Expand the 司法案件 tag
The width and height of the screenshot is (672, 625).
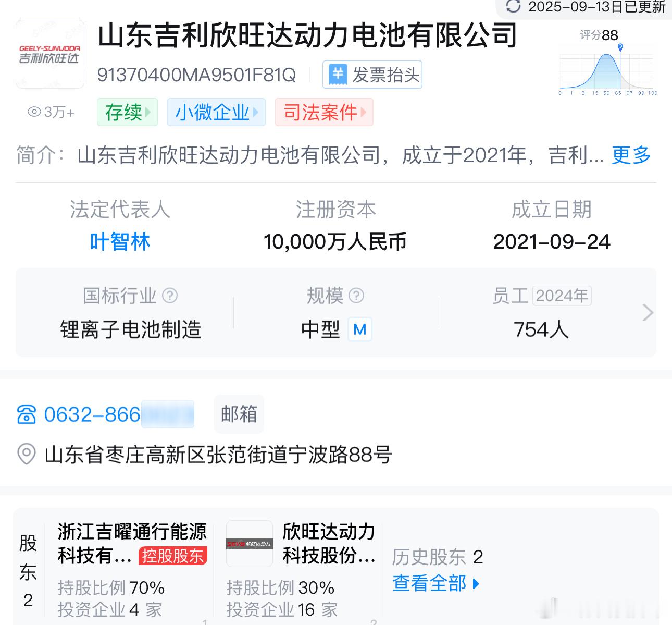[324, 112]
